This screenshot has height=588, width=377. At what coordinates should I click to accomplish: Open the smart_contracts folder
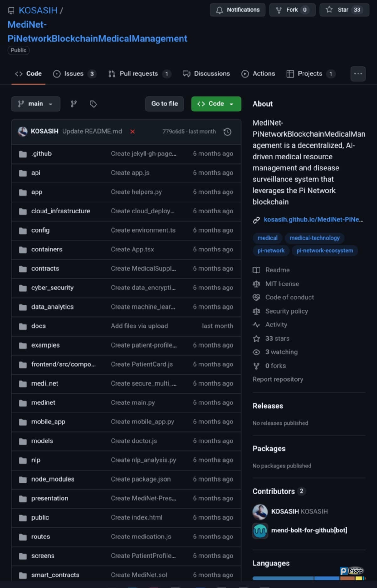coord(55,575)
